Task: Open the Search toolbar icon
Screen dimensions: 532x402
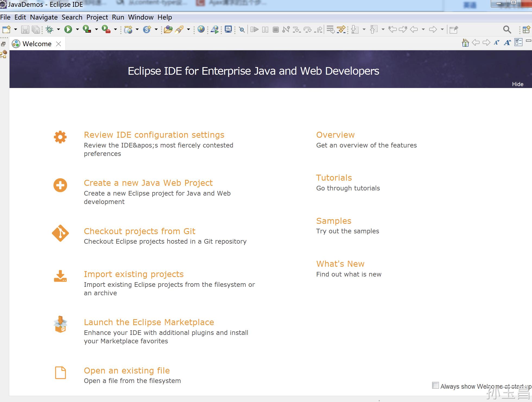Action: (x=507, y=29)
